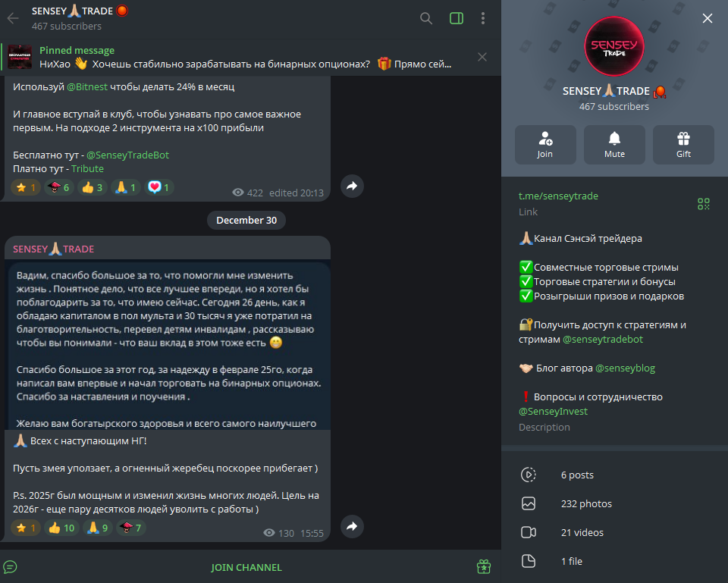Open the @SenseyTradeBot mention link
This screenshot has width=728, height=583.
(x=127, y=155)
